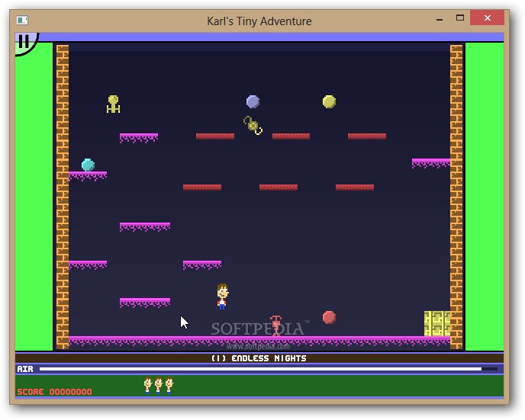Screen dimensions: 525x420
Task: Select the yellow ball collectible
Action: (329, 101)
